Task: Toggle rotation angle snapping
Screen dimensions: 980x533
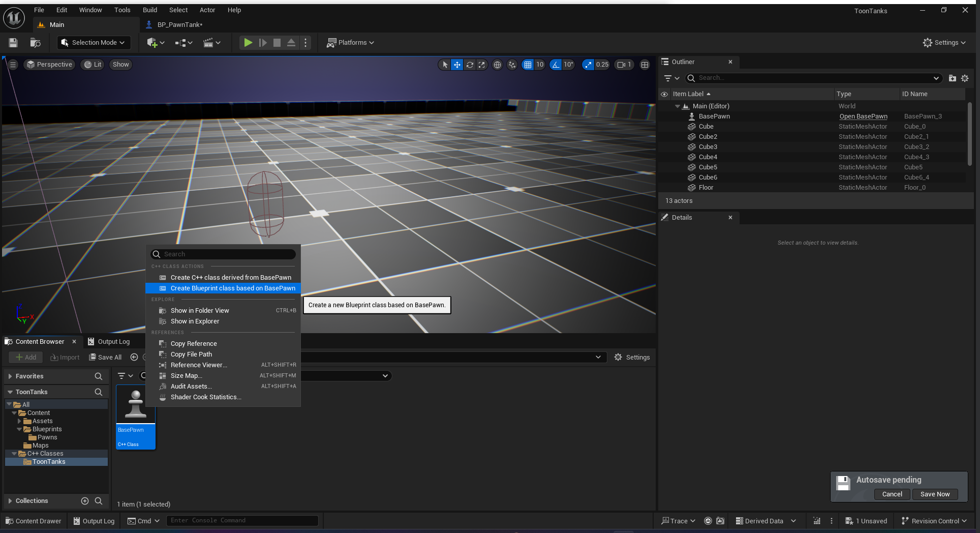Action: click(556, 65)
